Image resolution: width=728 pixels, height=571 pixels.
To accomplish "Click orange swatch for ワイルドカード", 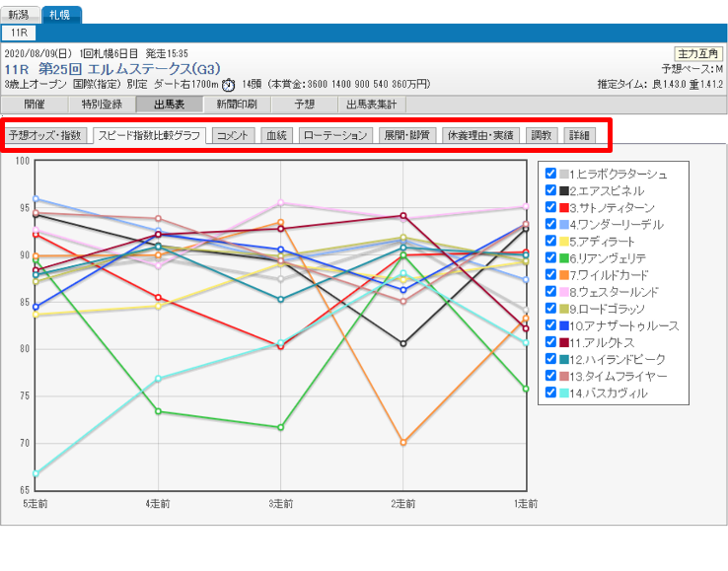I will (564, 275).
